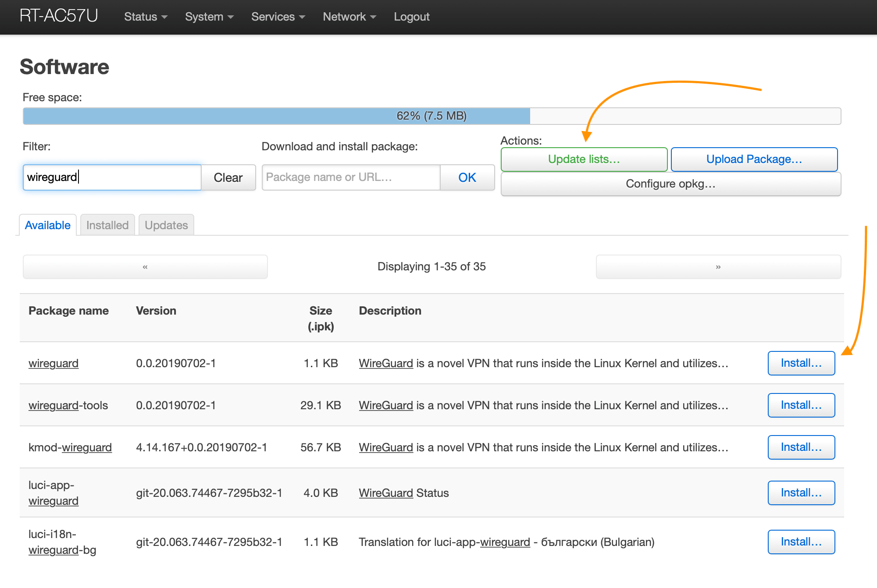877x588 pixels.
Task: Click Logout in the top navigation
Action: [411, 17]
